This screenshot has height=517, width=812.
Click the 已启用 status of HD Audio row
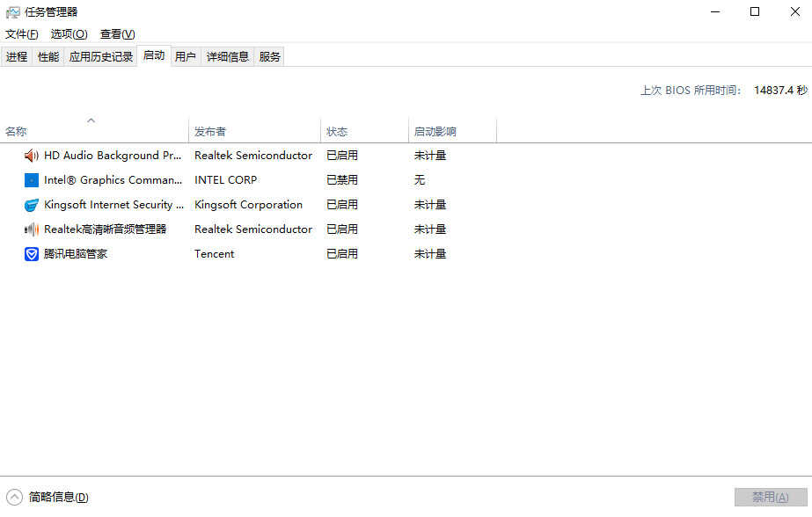(342, 156)
